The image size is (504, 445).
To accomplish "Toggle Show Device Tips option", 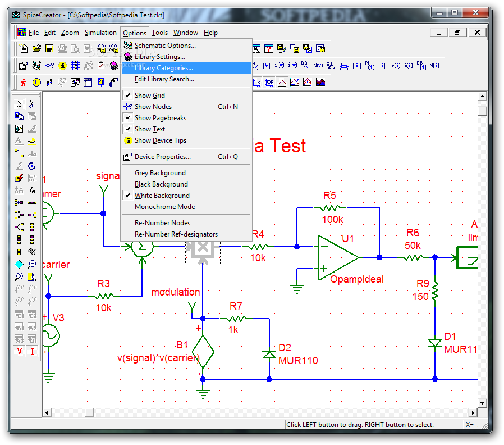I will click(x=186, y=140).
